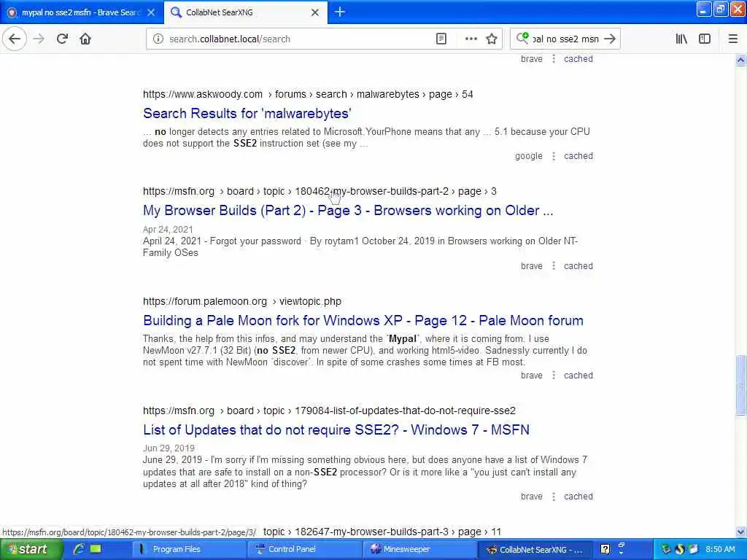Click brave label under Pale Moon result
The width and height of the screenshot is (747, 560).
(x=532, y=376)
